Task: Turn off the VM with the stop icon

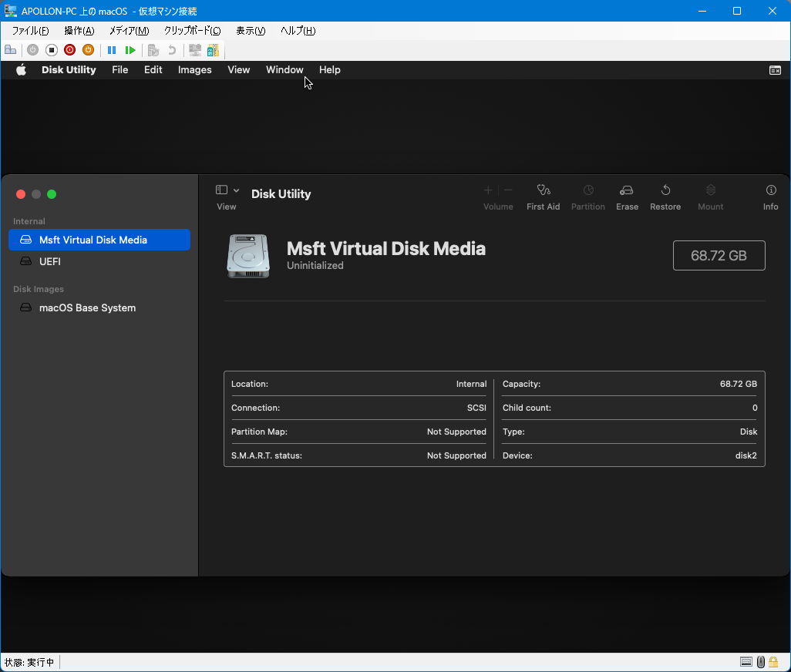Action: pyautogui.click(x=52, y=50)
